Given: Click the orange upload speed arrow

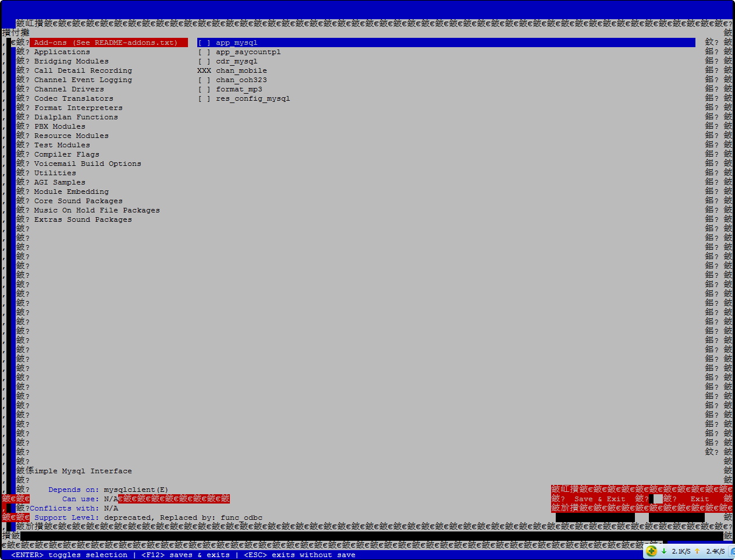Looking at the screenshot, I should [x=697, y=551].
